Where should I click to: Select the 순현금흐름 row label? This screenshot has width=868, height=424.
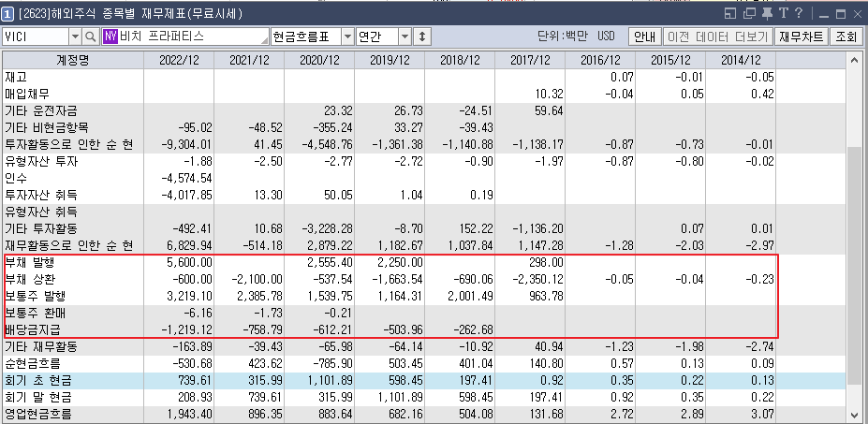click(x=33, y=364)
